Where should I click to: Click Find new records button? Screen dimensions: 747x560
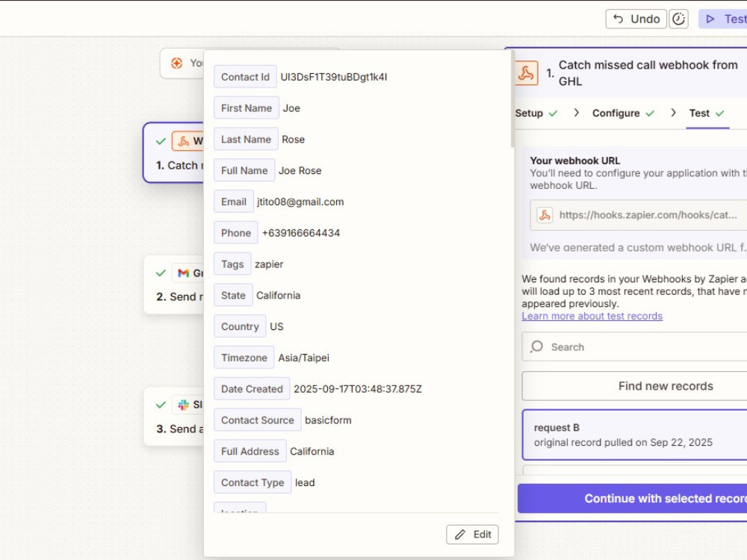(x=634, y=386)
